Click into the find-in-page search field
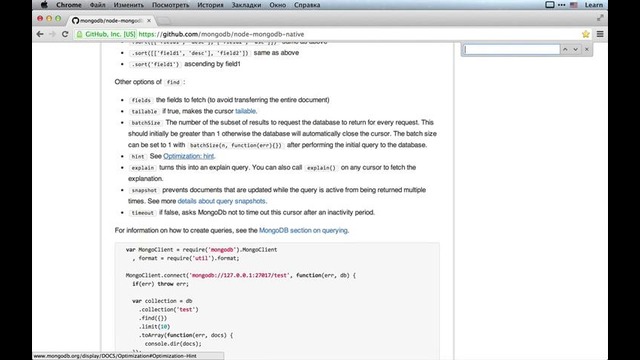 (x=512, y=49)
